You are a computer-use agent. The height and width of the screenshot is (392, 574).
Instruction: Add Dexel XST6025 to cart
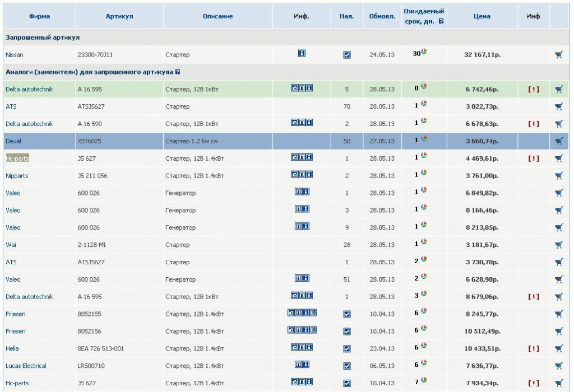click(559, 141)
